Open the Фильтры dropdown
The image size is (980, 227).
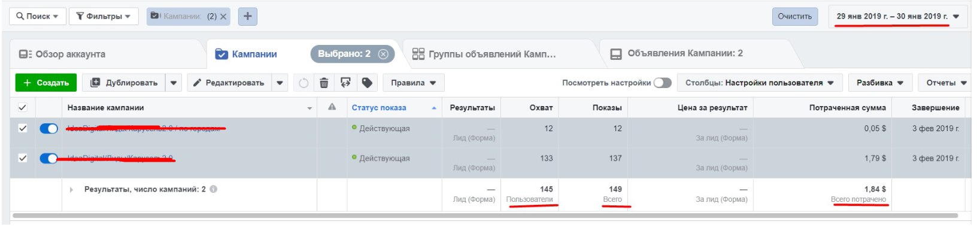[104, 16]
